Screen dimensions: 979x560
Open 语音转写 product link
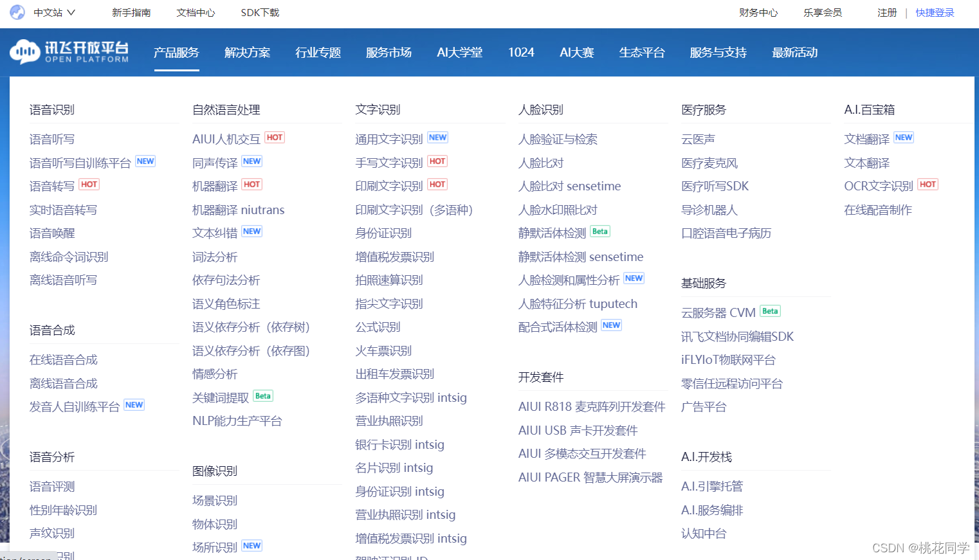coord(52,186)
